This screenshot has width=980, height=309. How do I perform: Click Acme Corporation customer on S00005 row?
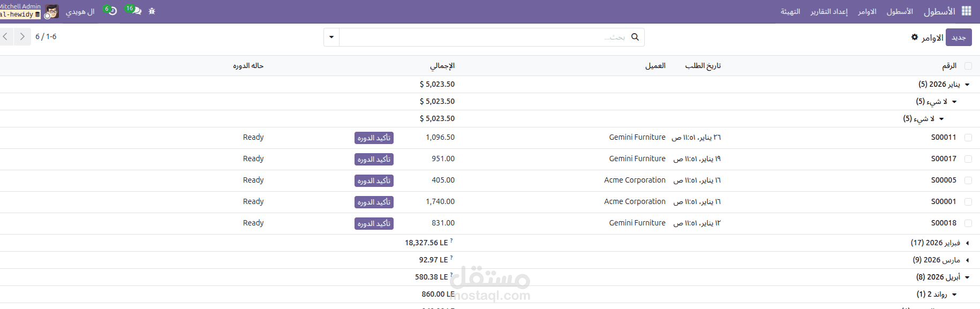coord(635,180)
